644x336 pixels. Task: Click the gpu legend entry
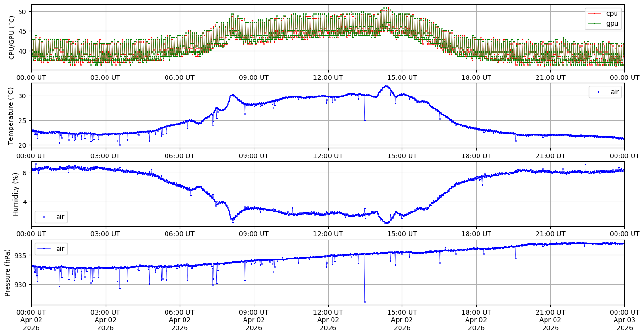612,23
